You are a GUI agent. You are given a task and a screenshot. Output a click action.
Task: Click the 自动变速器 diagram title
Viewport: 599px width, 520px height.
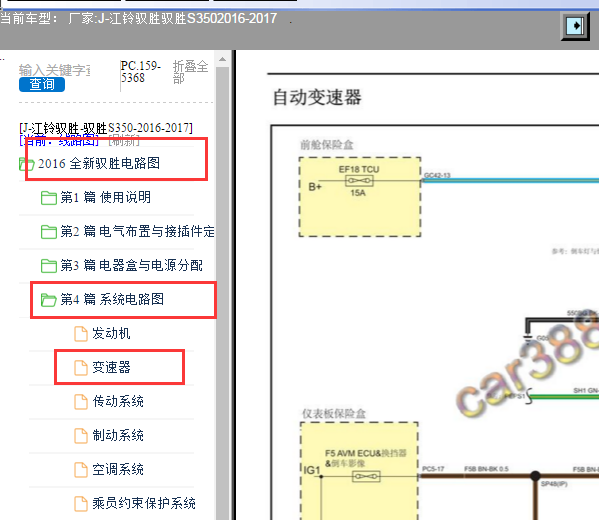317,97
